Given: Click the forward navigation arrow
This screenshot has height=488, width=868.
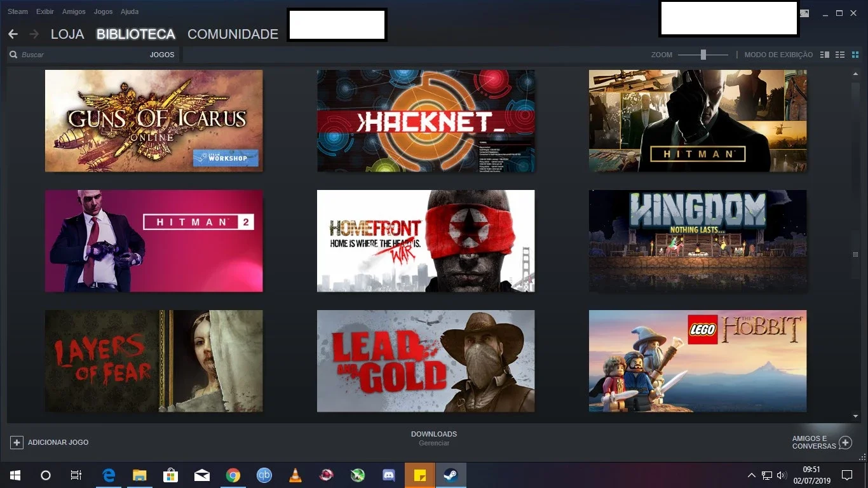Looking at the screenshot, I should [x=34, y=34].
